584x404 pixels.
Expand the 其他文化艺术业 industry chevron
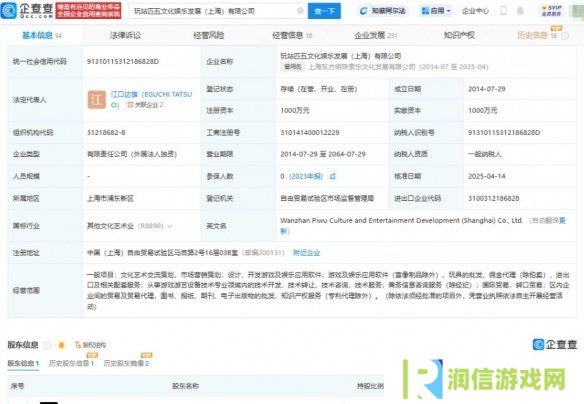170,226
